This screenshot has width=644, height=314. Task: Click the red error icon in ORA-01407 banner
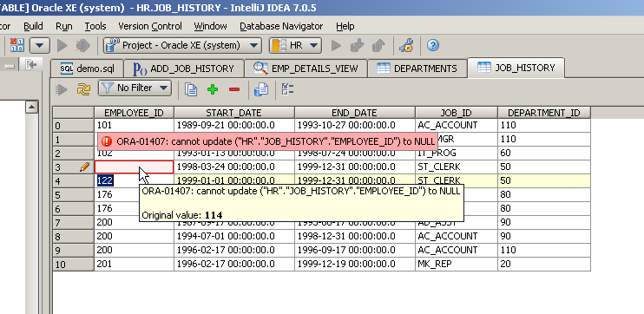[x=107, y=141]
